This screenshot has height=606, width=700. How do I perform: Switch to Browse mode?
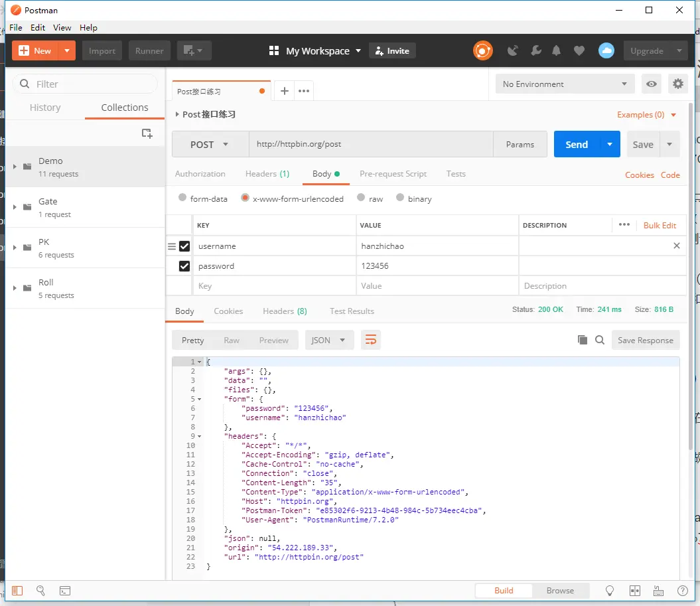(560, 590)
